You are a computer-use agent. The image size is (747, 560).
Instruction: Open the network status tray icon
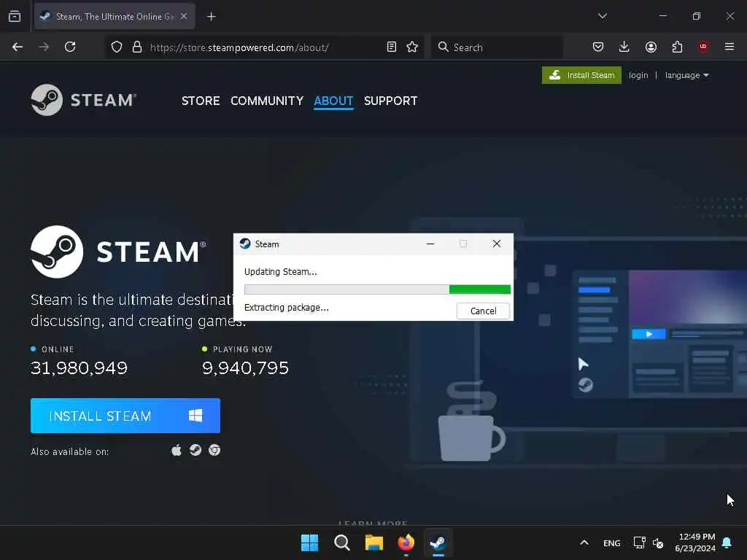coord(639,542)
